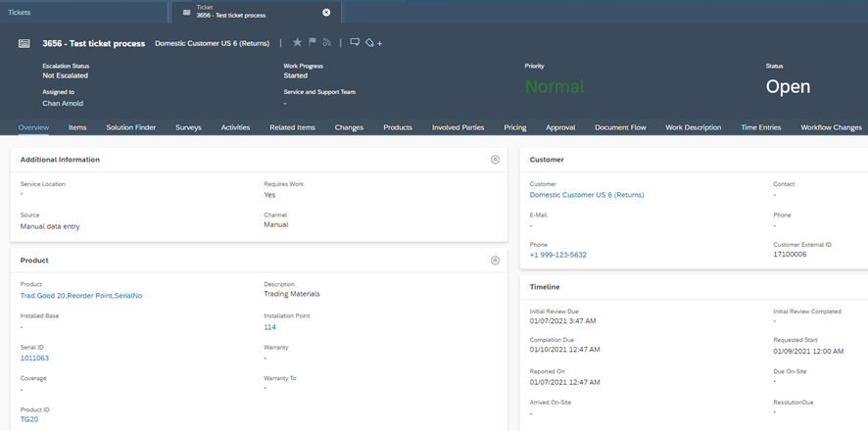Viewport: 868px width, 431px height.
Task: Click Work Progress value Started
Action: click(x=296, y=75)
